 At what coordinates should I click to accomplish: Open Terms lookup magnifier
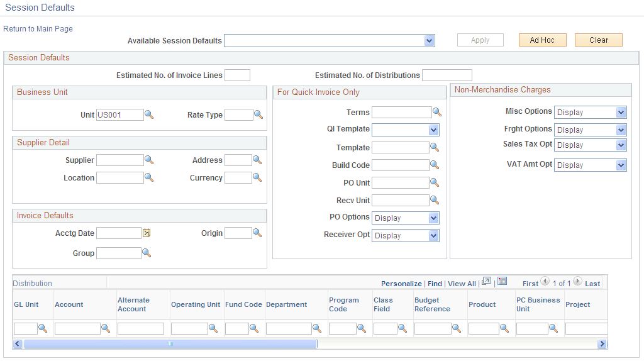click(x=437, y=112)
